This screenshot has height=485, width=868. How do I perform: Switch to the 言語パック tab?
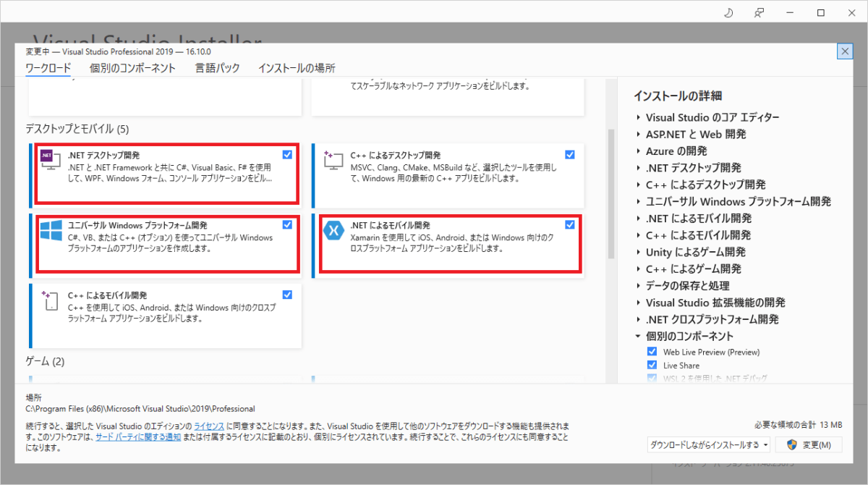coord(218,66)
